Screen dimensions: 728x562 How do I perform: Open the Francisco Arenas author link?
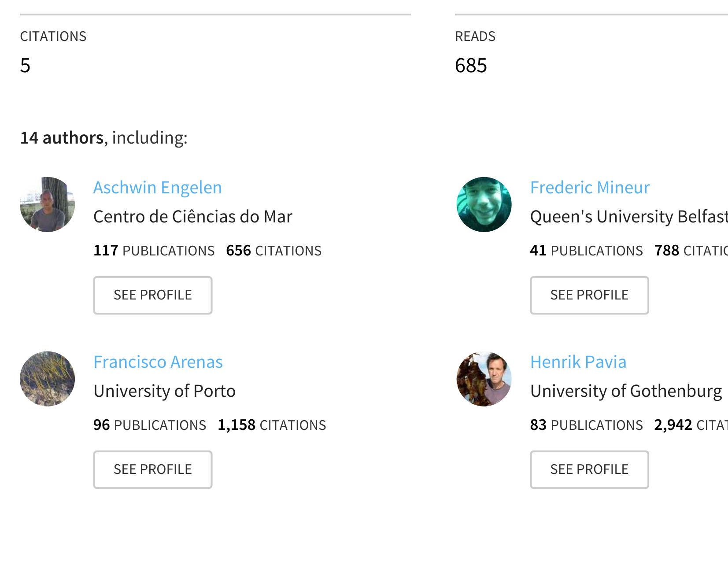(158, 362)
